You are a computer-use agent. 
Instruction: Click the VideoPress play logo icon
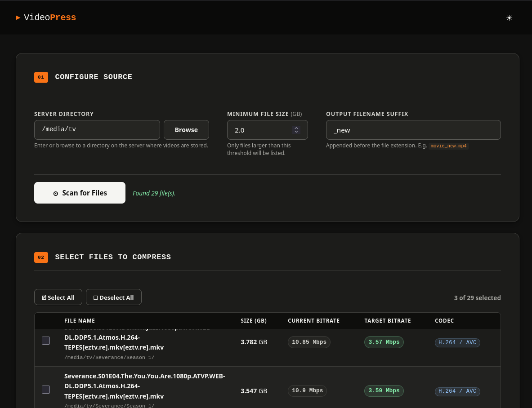pos(18,18)
